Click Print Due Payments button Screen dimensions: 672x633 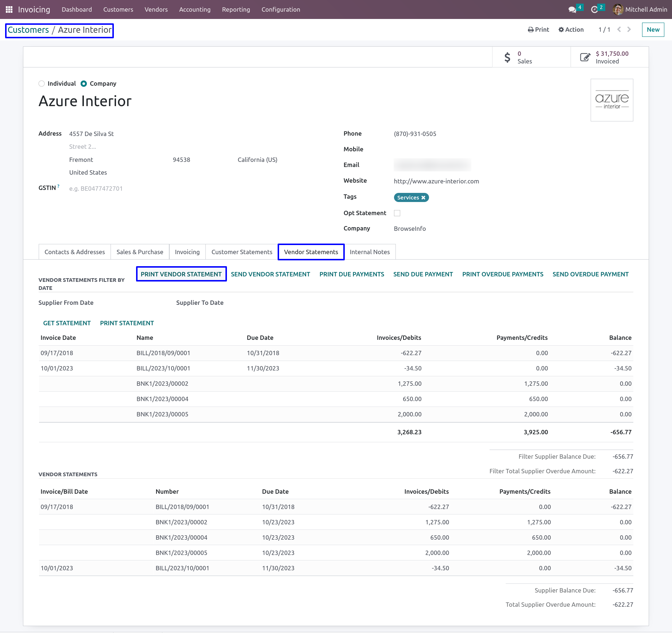click(x=352, y=274)
